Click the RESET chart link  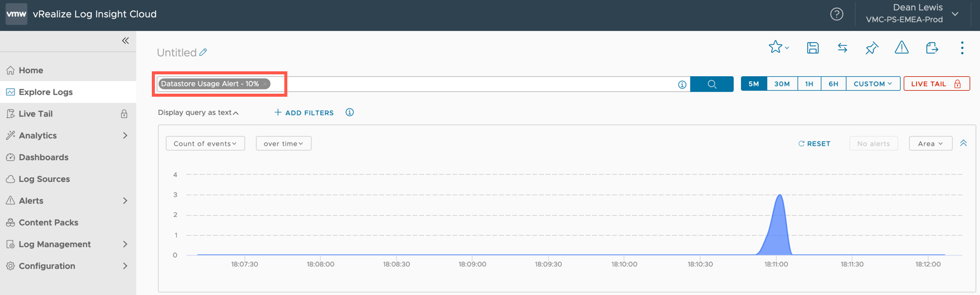[x=814, y=144]
